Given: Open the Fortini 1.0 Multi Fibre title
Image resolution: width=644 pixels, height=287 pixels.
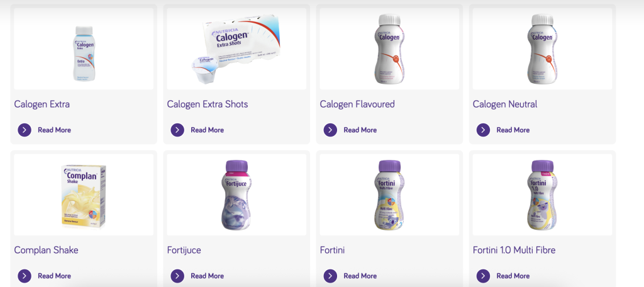Looking at the screenshot, I should click(514, 250).
